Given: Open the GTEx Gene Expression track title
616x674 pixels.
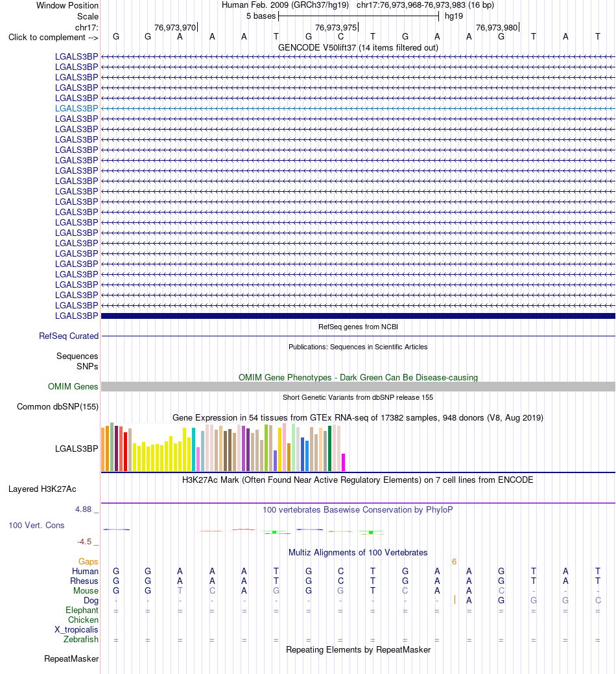Looking at the screenshot, I should (358, 418).
